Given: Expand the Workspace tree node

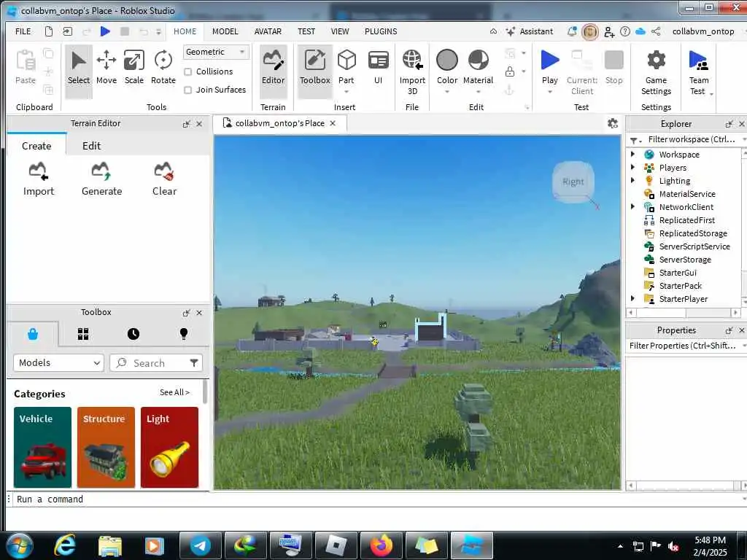Looking at the screenshot, I should 632,154.
